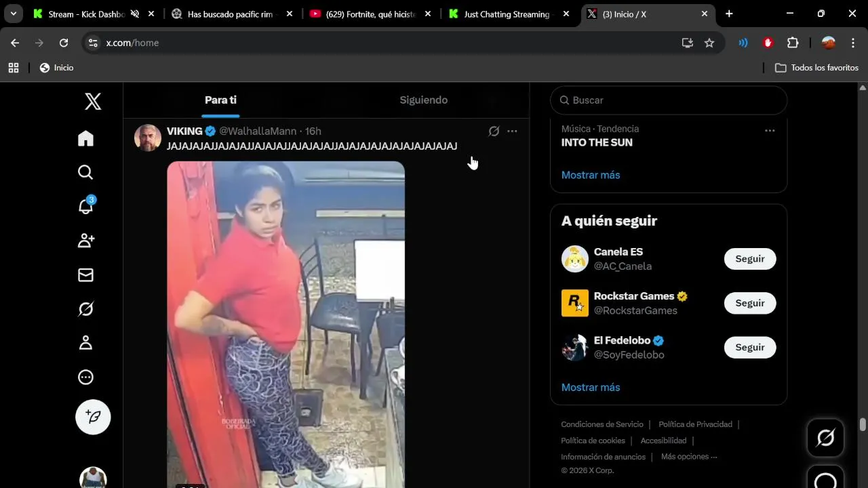
Task: Open the Rockstar Games profile name
Action: point(634,296)
